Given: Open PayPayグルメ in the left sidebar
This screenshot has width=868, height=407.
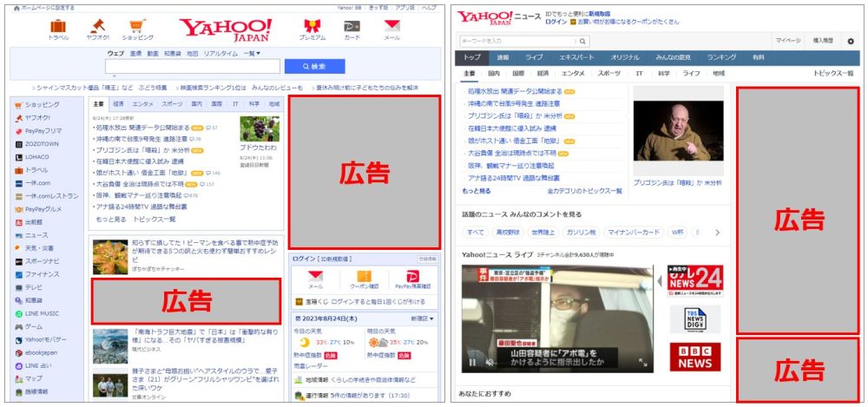Looking at the screenshot, I should 38,209.
